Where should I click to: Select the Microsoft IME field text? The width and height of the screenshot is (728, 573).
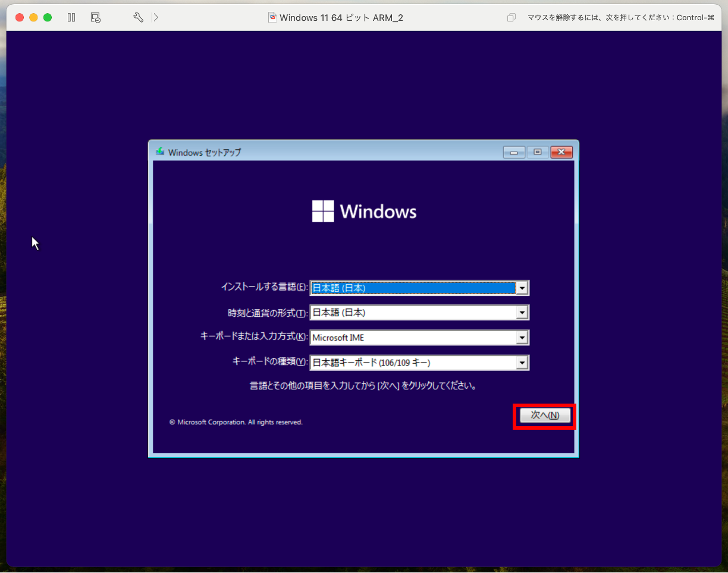(x=338, y=338)
